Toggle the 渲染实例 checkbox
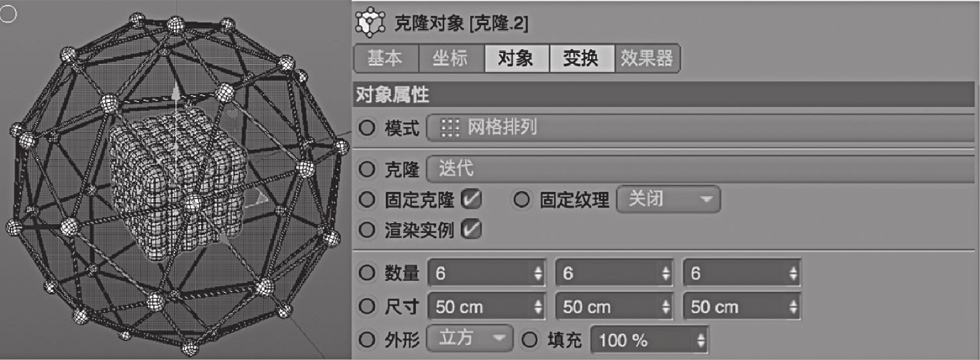Screen dimensions: 980x360 pos(471,230)
